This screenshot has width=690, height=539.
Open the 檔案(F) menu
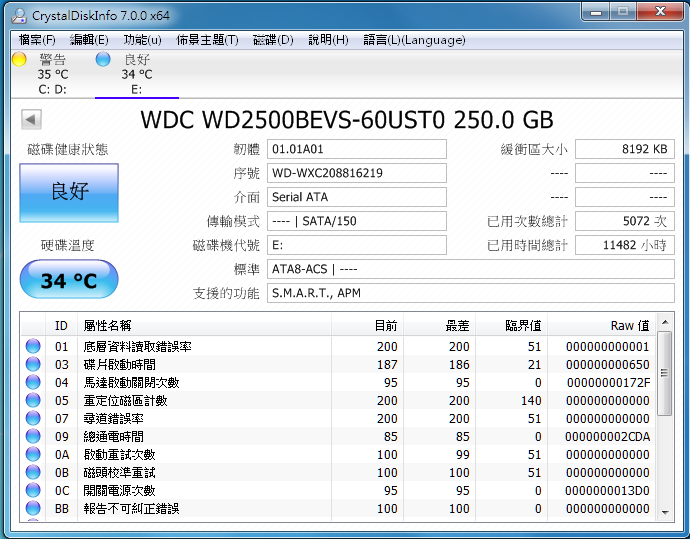[x=37, y=40]
